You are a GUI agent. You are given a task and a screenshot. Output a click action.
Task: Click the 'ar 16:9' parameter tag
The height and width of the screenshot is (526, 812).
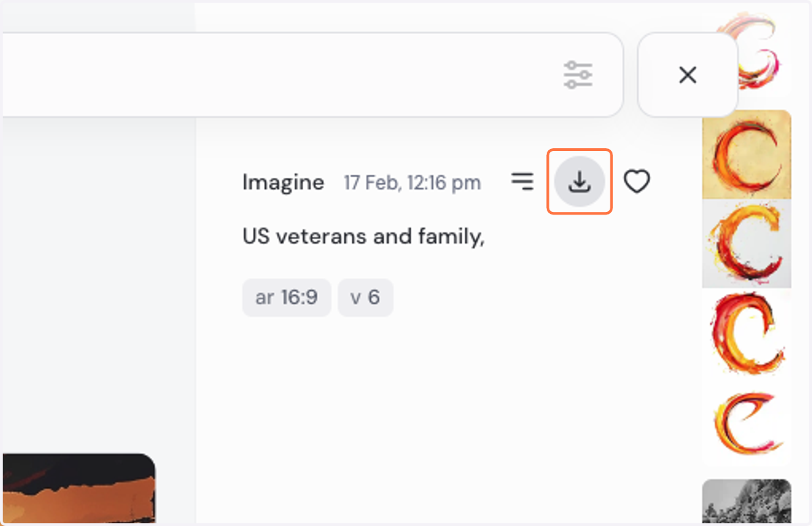click(x=286, y=297)
